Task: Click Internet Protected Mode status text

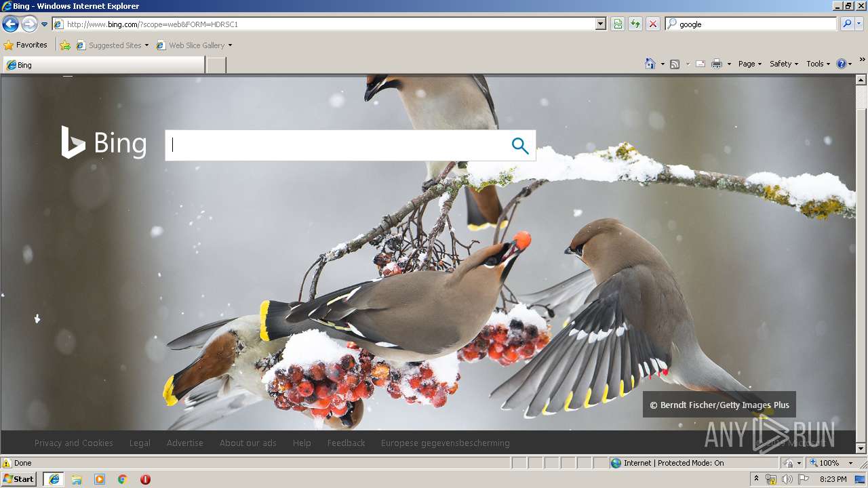Action: click(x=674, y=463)
